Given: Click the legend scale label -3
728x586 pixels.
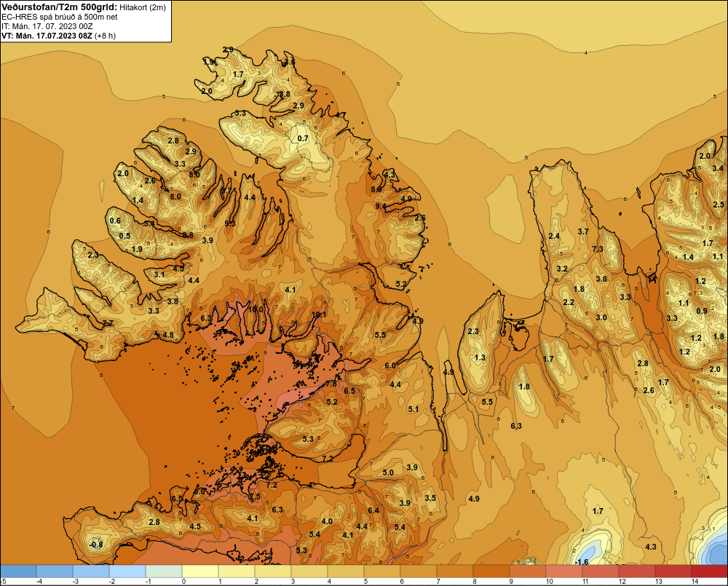Looking at the screenshot, I should click(76, 582).
